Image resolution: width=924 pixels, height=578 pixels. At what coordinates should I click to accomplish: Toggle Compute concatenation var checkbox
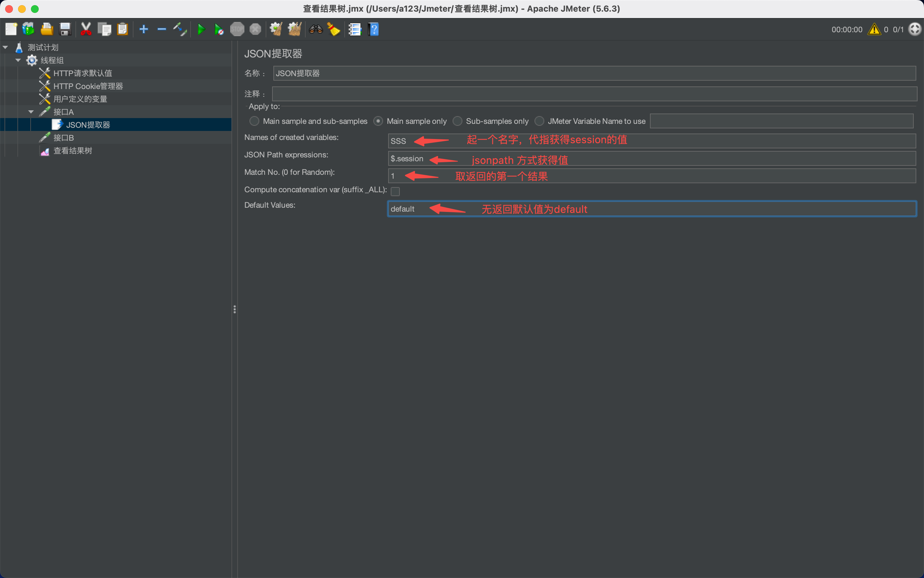click(395, 191)
